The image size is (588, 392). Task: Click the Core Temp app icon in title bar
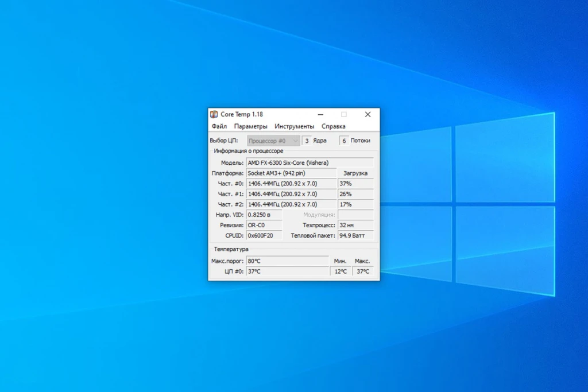click(214, 114)
